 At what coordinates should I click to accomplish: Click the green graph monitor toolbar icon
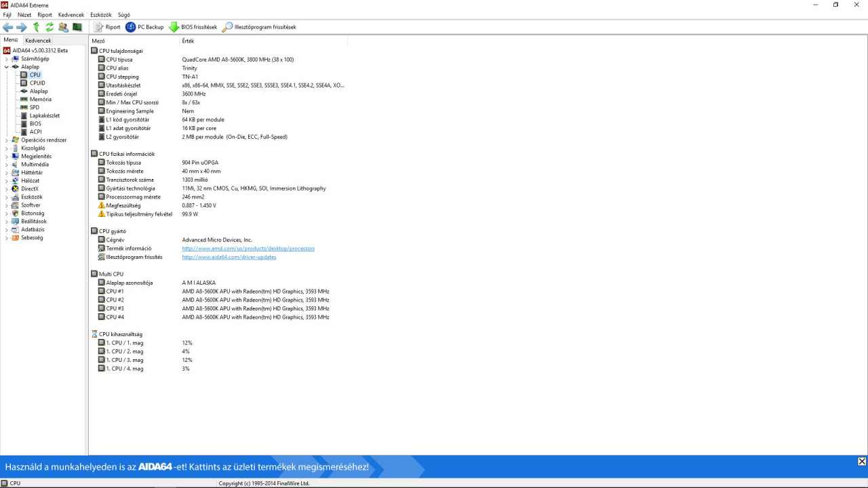[77, 27]
